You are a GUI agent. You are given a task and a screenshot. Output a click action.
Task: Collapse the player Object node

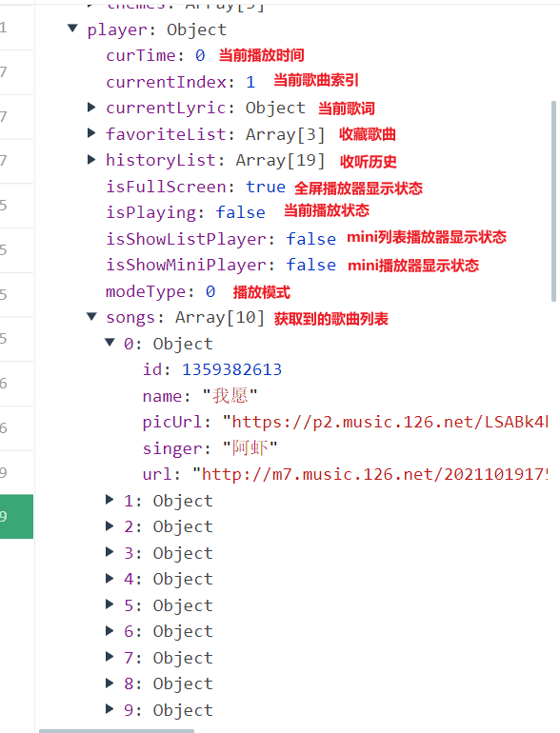tap(72, 29)
